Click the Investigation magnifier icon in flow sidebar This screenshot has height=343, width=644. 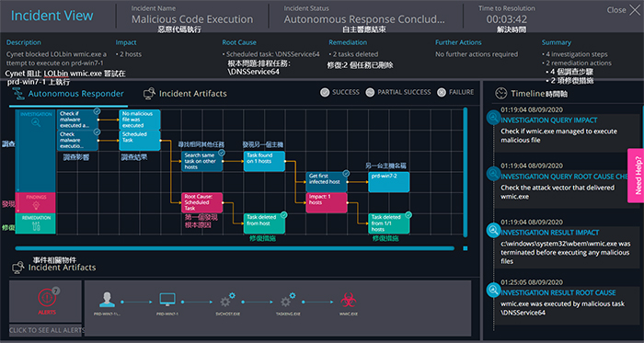[x=36, y=122]
